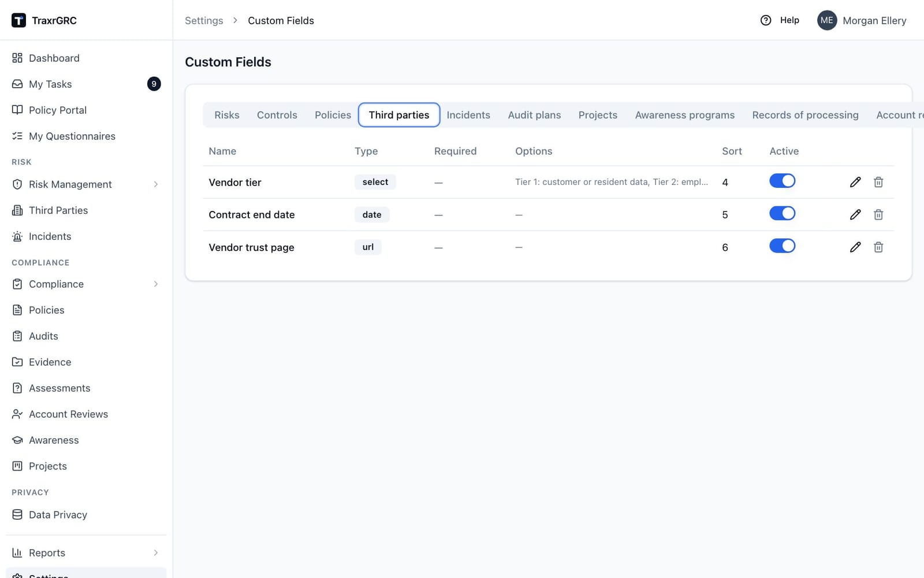
Task: Click the Tier 1 options text
Action: [x=612, y=182]
